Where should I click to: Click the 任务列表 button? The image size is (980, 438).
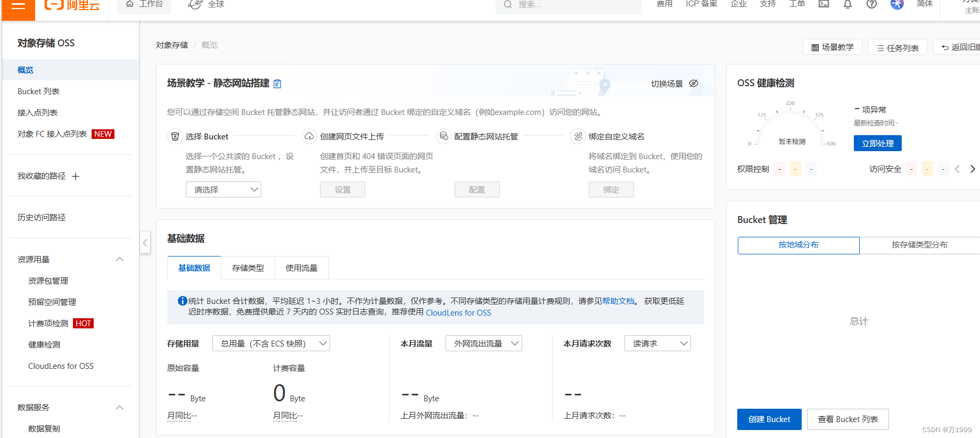click(897, 47)
